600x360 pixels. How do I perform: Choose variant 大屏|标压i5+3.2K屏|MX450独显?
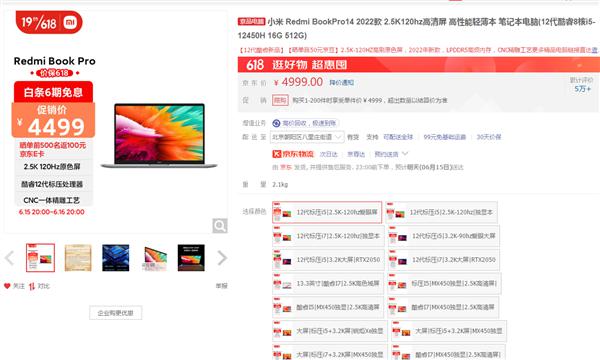(x=448, y=331)
